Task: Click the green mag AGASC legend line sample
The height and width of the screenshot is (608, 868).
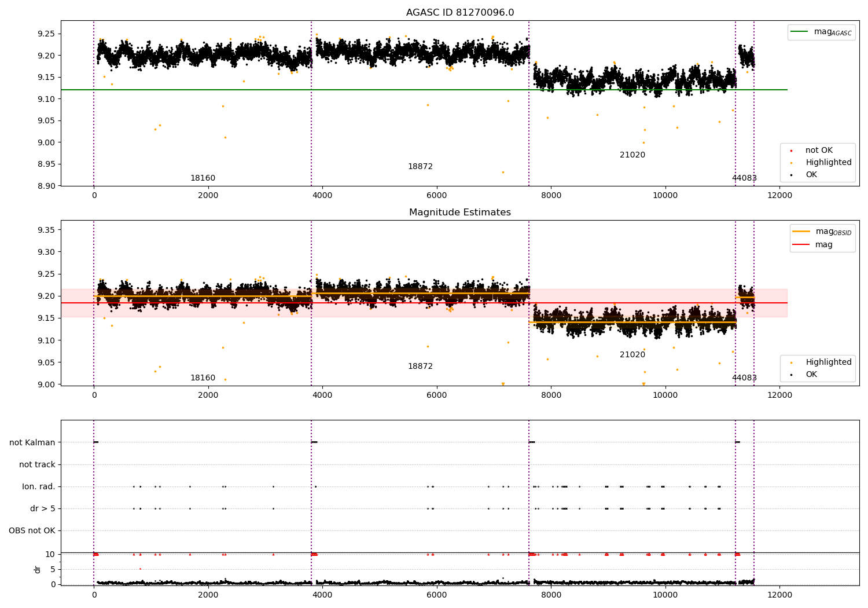Action: 799,32
